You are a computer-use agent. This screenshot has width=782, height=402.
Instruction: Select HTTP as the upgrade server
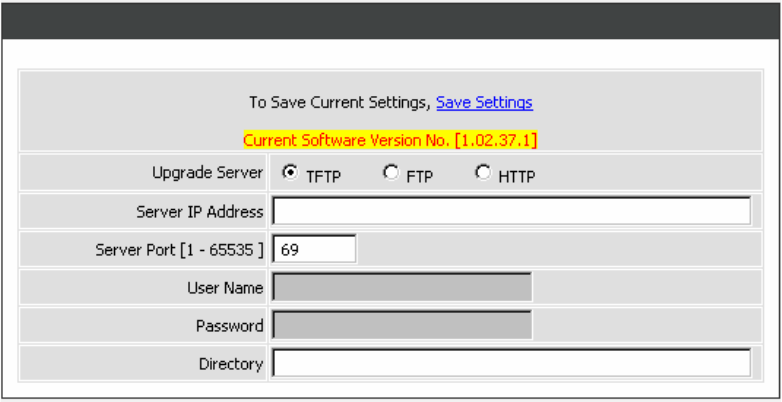[483, 172]
